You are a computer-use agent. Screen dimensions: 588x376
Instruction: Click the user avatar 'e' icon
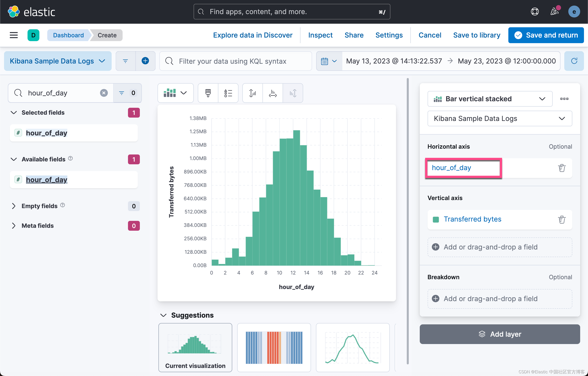574,11
